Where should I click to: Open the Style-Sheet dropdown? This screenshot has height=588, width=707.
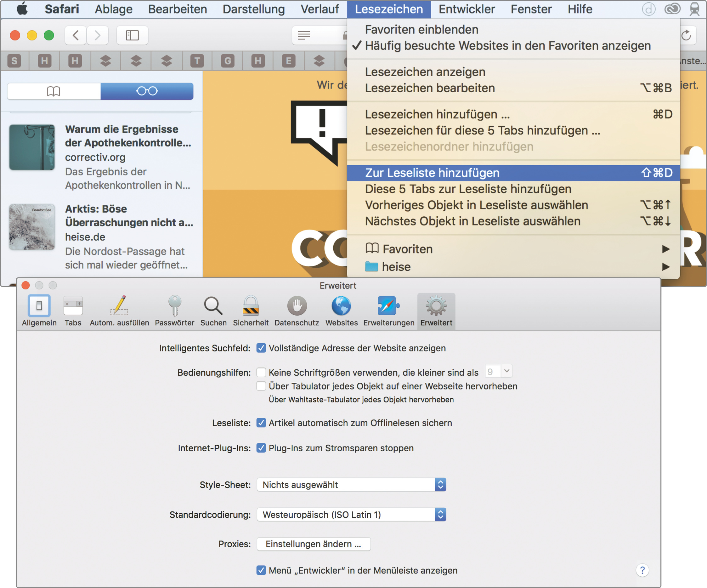351,485
